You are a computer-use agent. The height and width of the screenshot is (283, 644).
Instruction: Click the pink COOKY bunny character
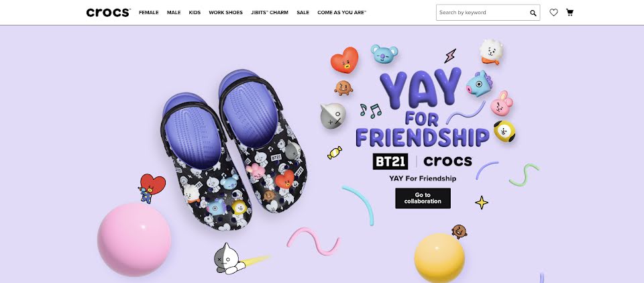pyautogui.click(x=502, y=103)
